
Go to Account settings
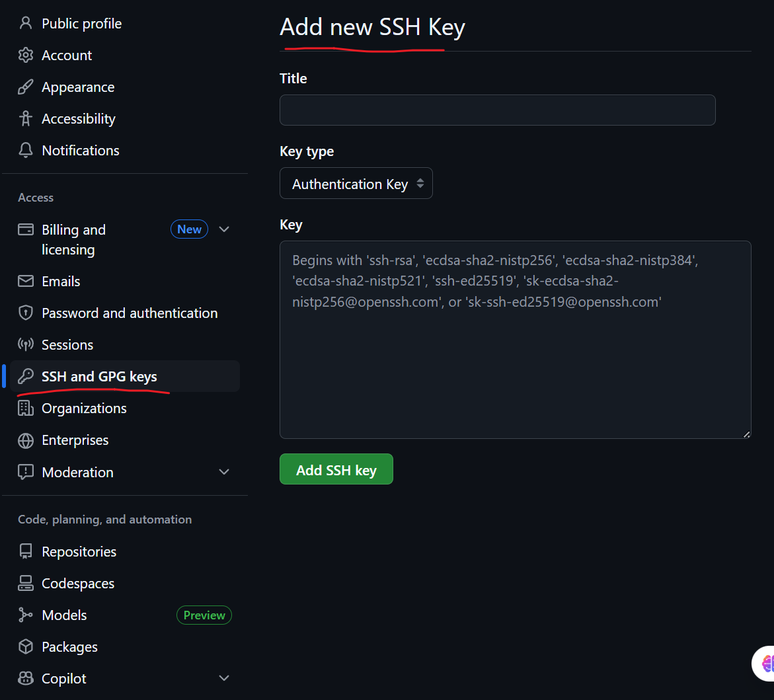(x=67, y=56)
